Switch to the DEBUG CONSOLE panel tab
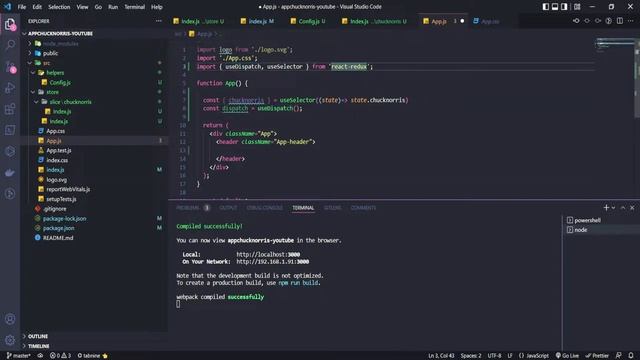Viewport: 640px width, 360px height. 264,208
